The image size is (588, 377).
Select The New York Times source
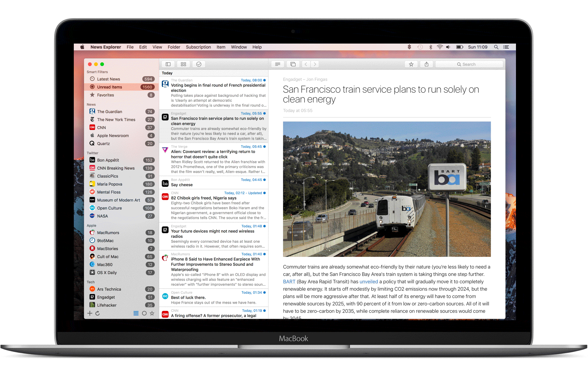[x=116, y=119]
